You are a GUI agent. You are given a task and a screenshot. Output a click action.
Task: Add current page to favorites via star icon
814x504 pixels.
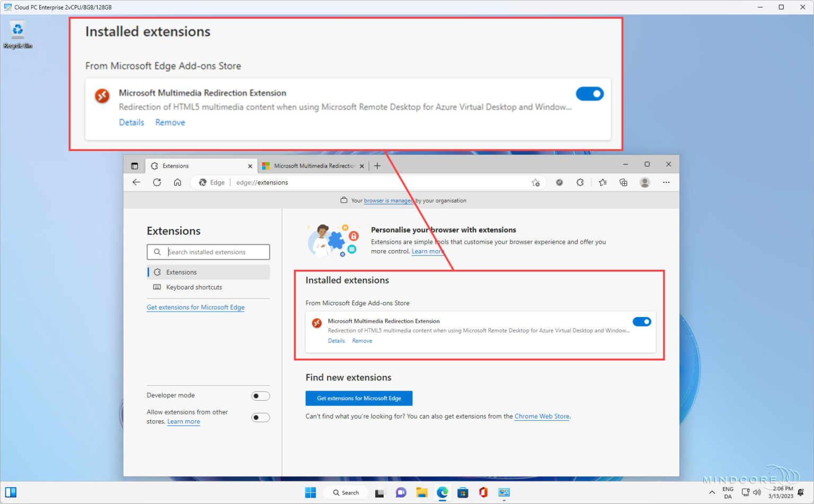coord(535,182)
